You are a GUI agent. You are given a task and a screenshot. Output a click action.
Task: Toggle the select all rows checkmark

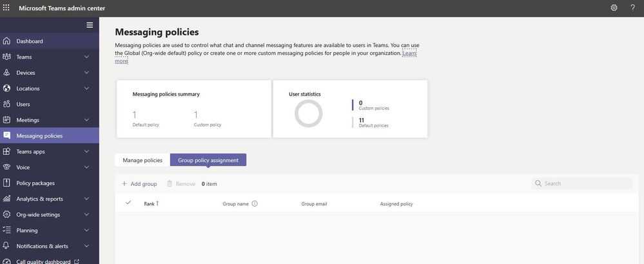pyautogui.click(x=128, y=203)
